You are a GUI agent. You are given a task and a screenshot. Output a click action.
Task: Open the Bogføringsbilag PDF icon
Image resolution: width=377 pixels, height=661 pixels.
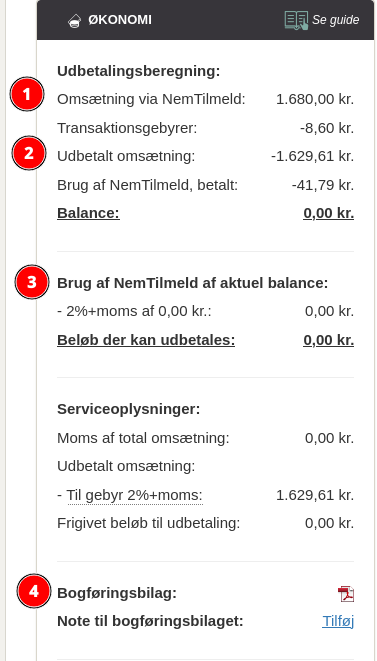coord(346,594)
